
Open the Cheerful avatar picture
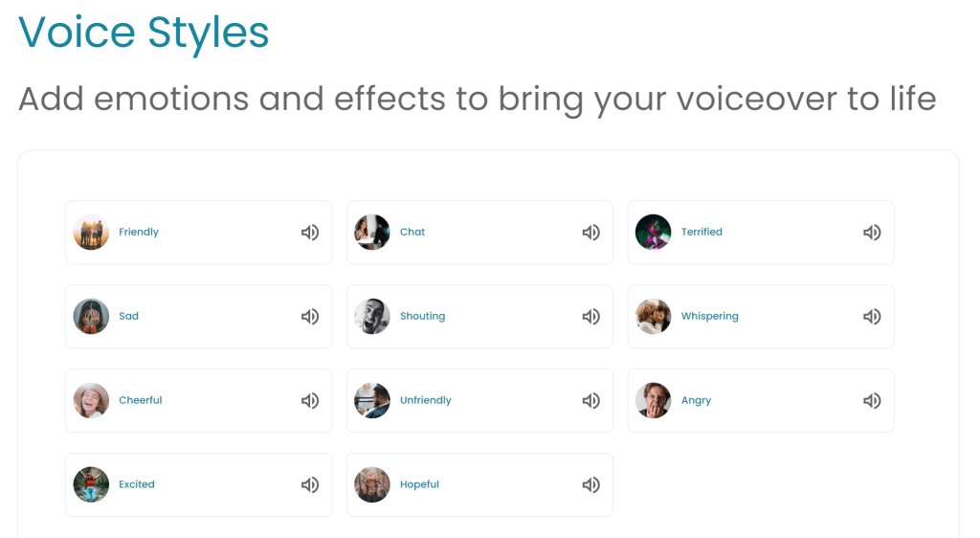pos(91,401)
